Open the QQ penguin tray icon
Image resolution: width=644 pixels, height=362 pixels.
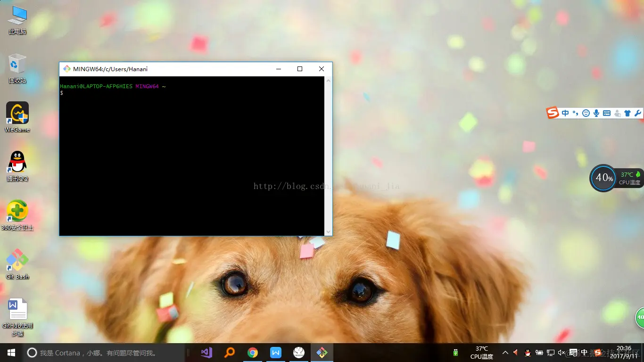[528, 353]
